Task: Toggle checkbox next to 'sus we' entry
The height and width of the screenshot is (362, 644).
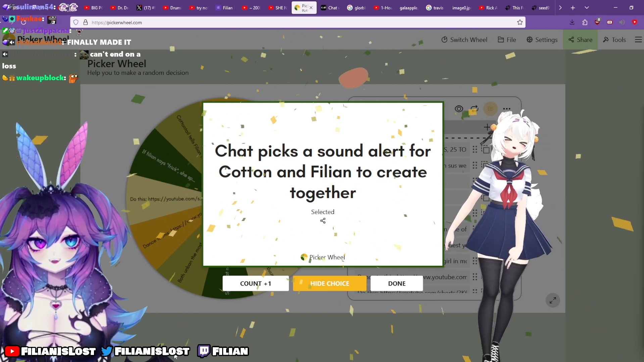Action: coord(484,165)
